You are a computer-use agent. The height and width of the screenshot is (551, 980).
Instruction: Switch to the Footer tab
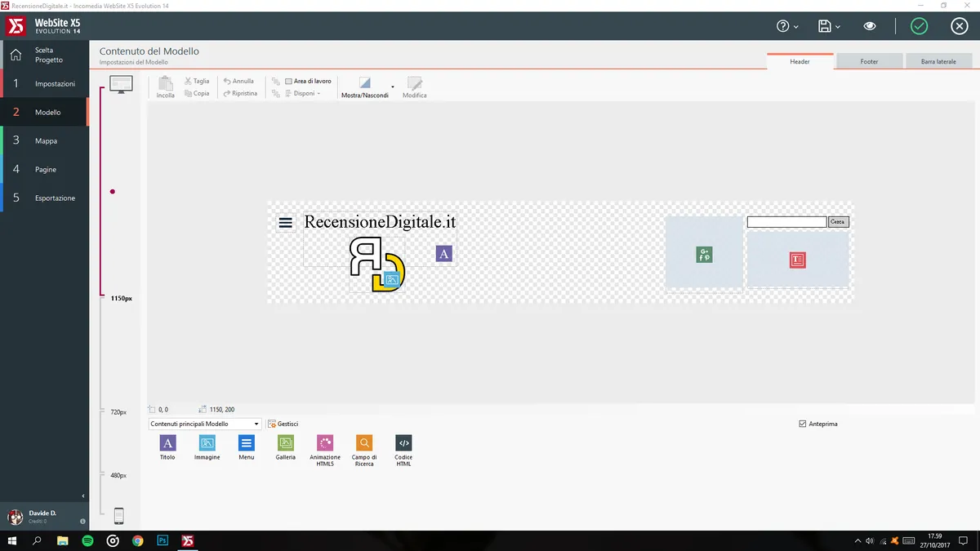pyautogui.click(x=869, y=61)
